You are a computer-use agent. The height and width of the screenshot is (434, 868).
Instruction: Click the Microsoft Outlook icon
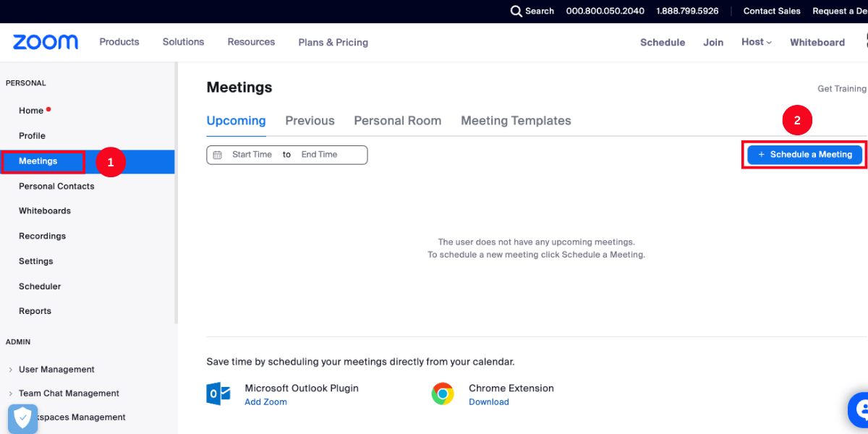tap(218, 394)
